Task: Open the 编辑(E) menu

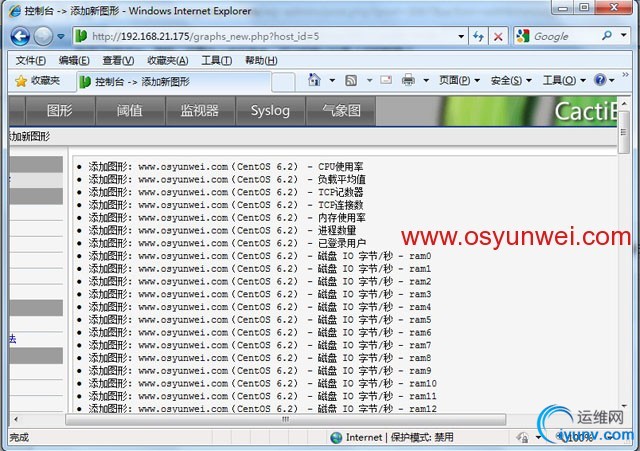Action: point(74,61)
